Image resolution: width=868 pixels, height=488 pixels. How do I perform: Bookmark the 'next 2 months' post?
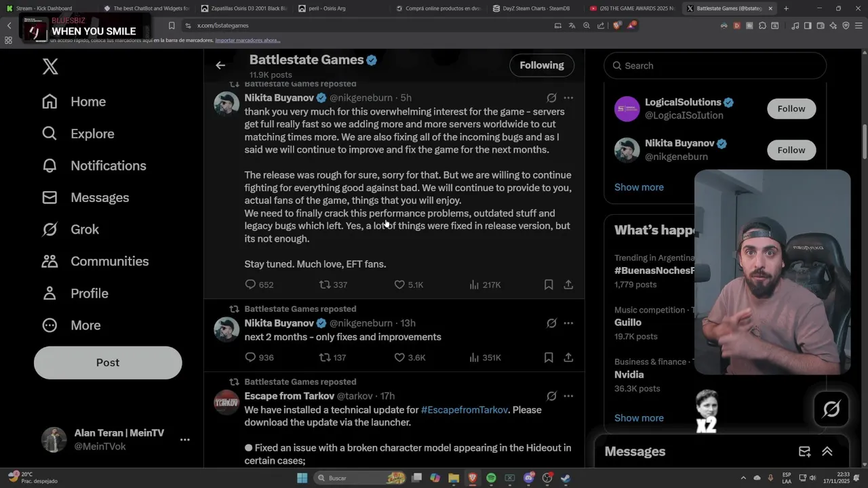coord(549,357)
